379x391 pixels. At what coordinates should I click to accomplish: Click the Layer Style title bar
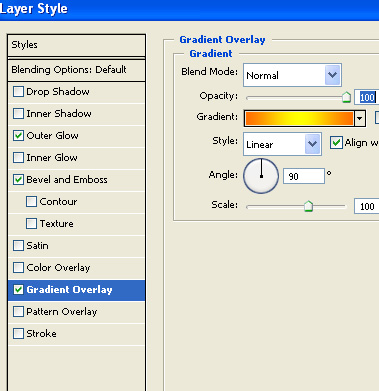pos(189,10)
